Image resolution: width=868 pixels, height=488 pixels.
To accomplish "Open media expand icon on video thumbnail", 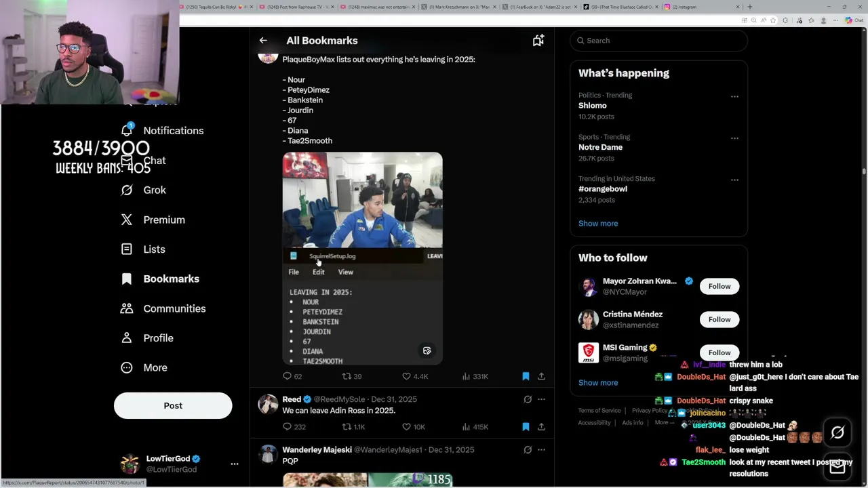I will coord(427,350).
